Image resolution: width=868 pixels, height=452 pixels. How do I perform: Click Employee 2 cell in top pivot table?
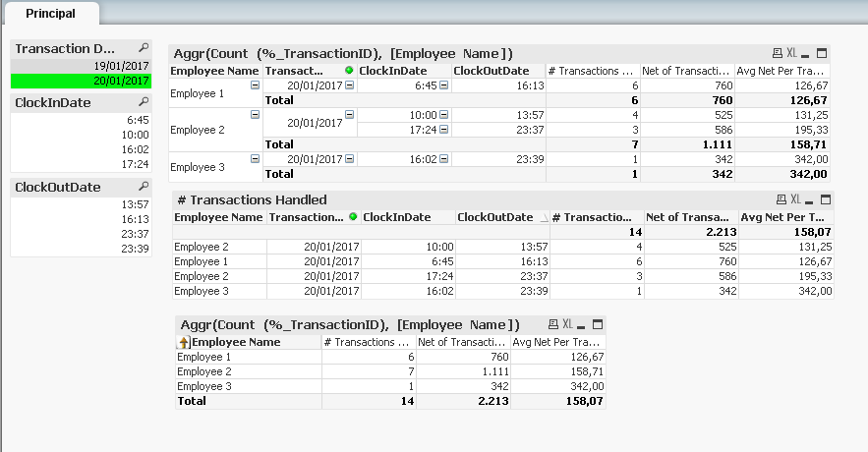215,130
